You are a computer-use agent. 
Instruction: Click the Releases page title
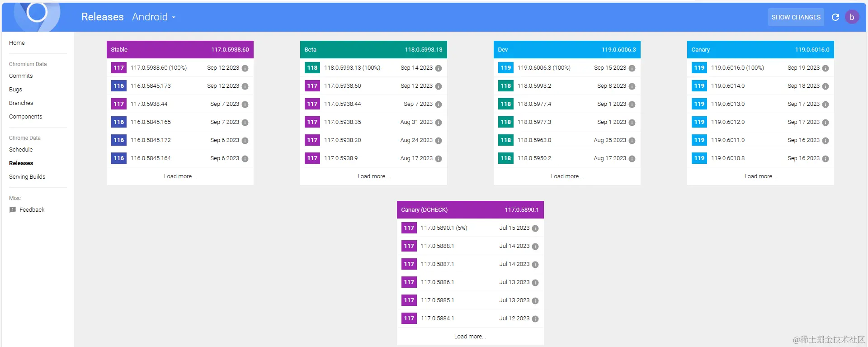pos(103,17)
